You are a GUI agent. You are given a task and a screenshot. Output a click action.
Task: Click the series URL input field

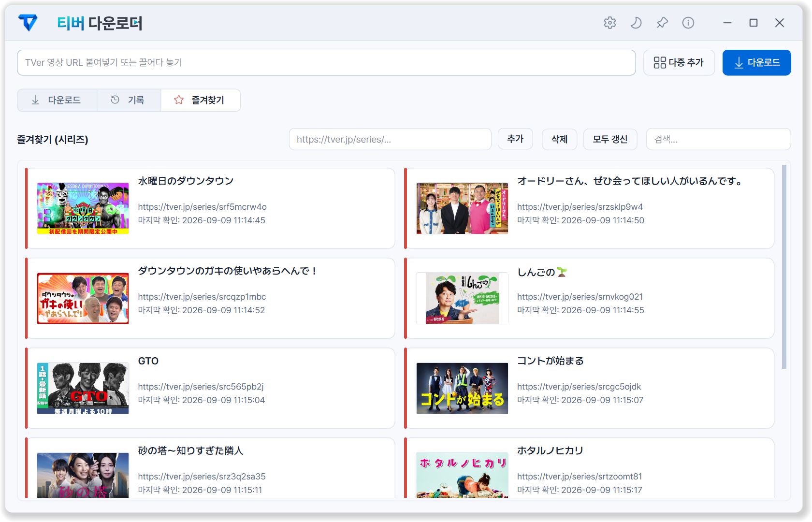390,139
